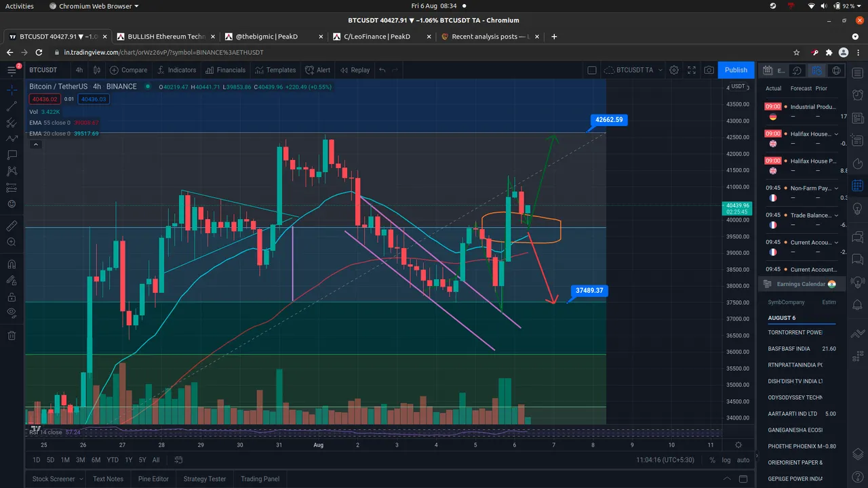Open the Strategy Tester tab

point(205,479)
